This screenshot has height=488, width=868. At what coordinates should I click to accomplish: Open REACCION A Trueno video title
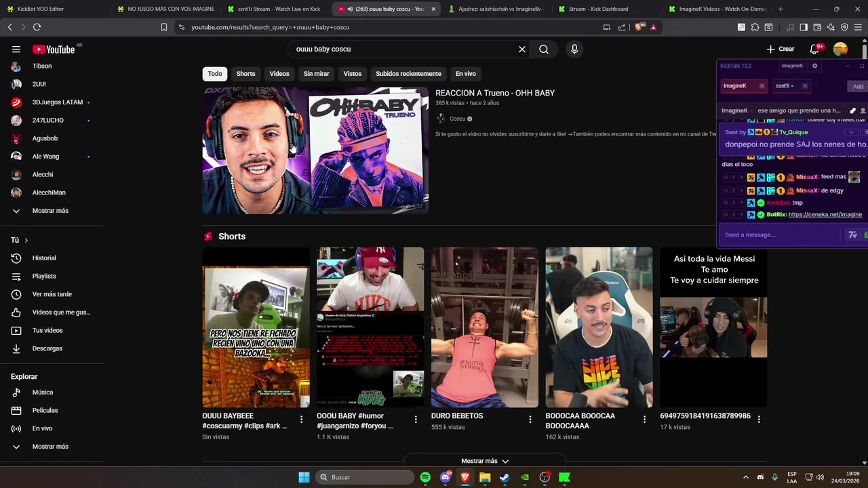[x=495, y=93]
